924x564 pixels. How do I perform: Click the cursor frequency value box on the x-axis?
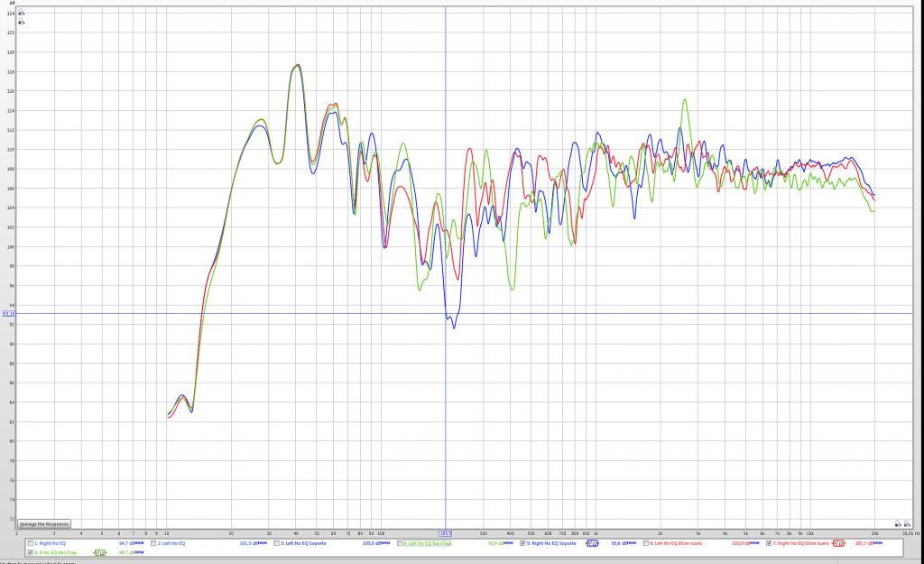tap(446, 533)
